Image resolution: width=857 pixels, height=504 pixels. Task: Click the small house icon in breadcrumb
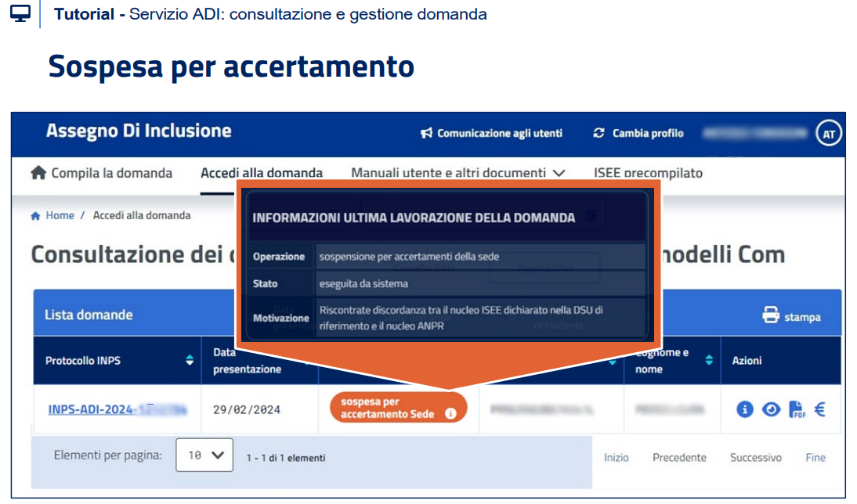[35, 216]
